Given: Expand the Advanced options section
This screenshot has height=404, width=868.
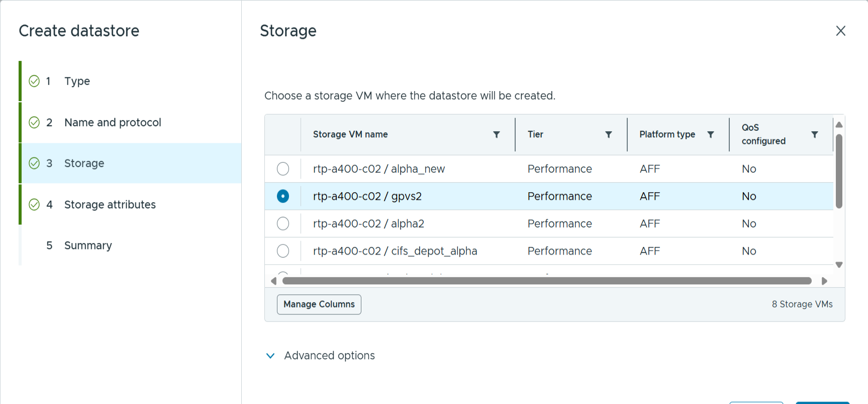Looking at the screenshot, I should pyautogui.click(x=270, y=356).
